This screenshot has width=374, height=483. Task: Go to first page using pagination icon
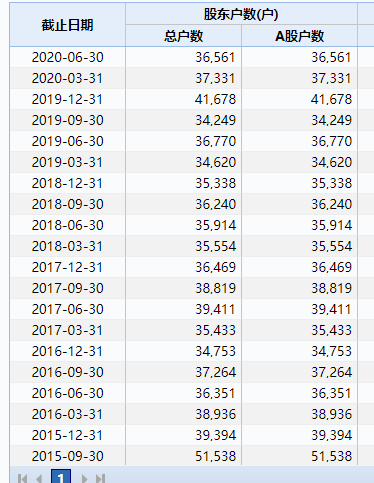click(22, 478)
